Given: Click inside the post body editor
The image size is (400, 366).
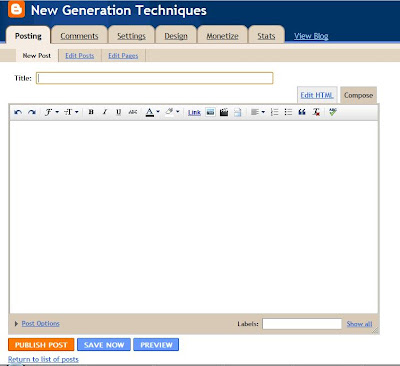Looking at the screenshot, I should [194, 217].
